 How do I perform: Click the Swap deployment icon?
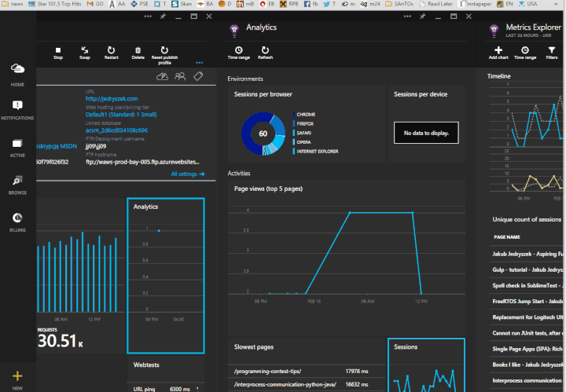pos(85,52)
